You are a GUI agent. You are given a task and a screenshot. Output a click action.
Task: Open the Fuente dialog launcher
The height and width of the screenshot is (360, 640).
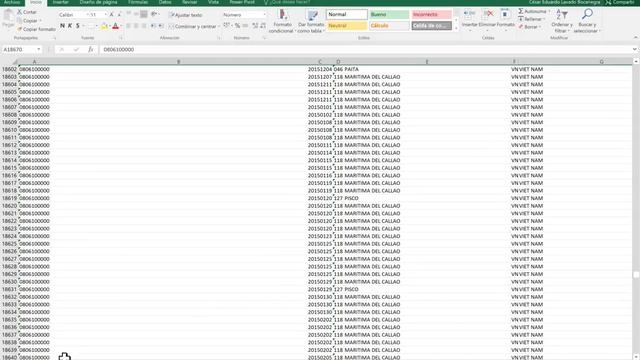click(121, 38)
